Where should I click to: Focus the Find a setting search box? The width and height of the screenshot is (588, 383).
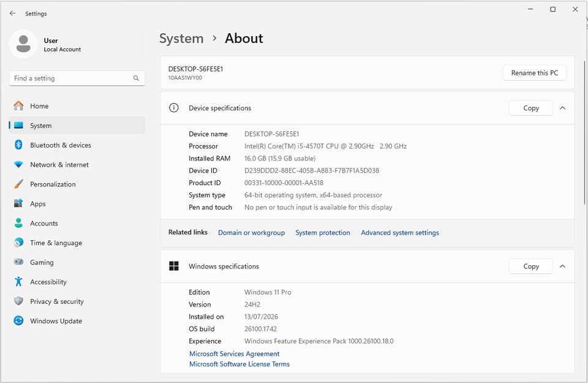(x=77, y=78)
